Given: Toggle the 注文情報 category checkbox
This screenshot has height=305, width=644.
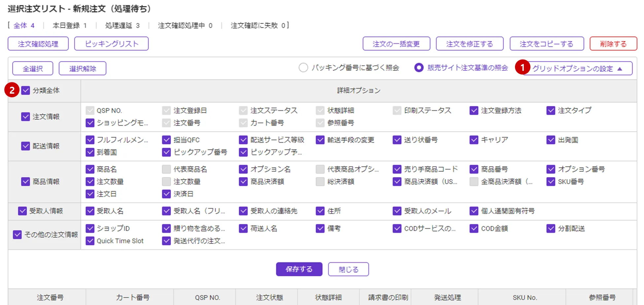Looking at the screenshot, I should coord(26,117).
